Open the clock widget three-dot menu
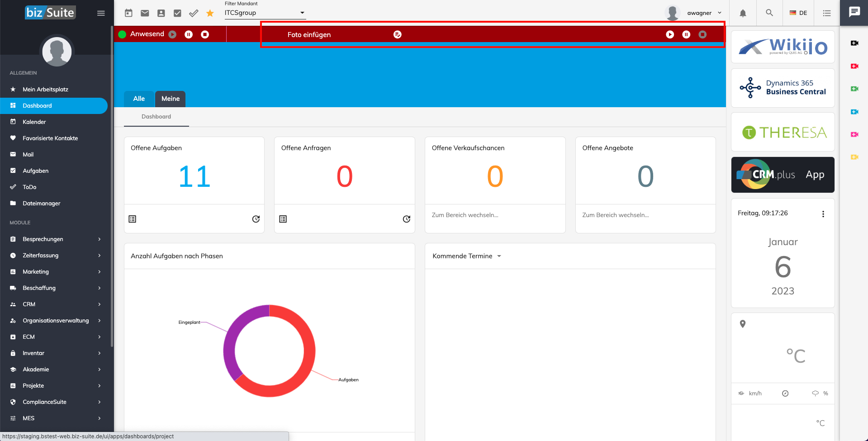 823,214
